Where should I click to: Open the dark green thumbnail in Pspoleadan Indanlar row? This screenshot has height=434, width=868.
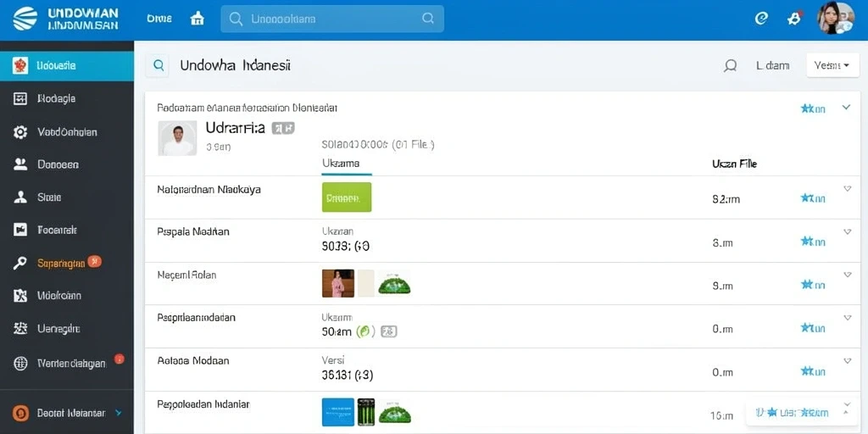coord(366,412)
